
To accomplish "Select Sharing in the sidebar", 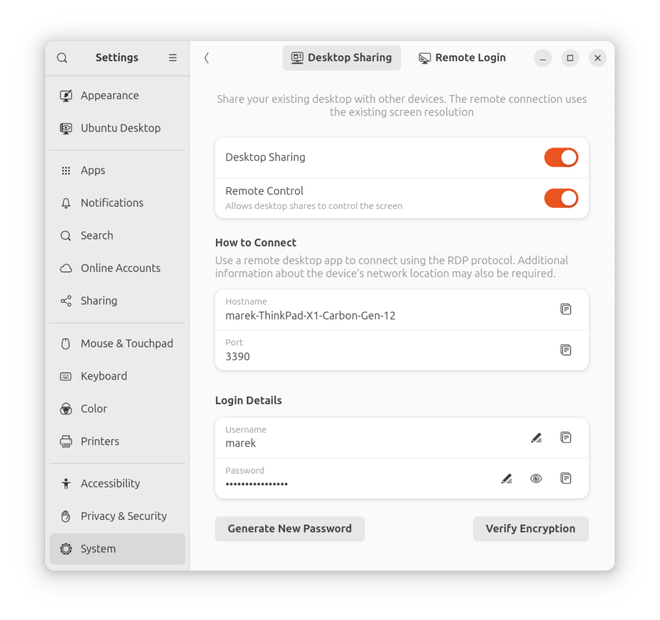I will pos(117,301).
